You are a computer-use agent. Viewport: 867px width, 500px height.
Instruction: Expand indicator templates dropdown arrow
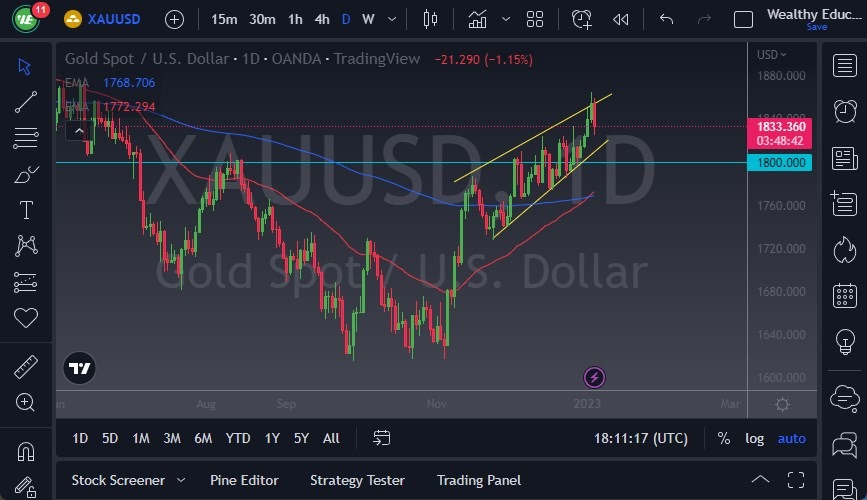coord(505,19)
